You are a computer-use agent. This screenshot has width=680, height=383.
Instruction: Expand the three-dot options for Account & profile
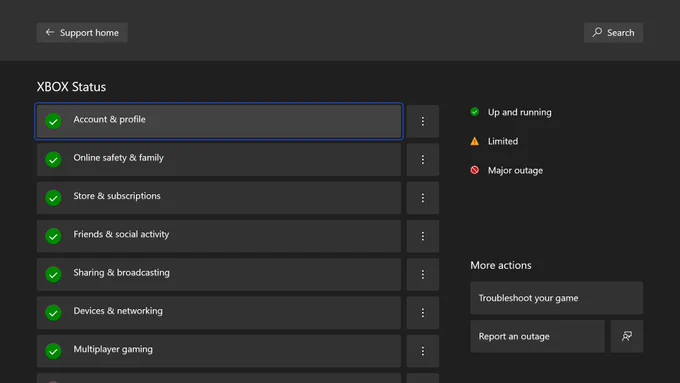tap(423, 121)
